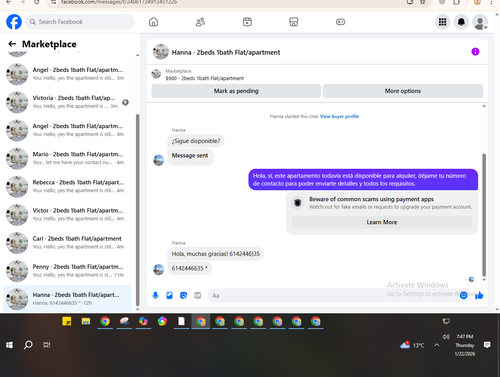Attach a file using the attachment icon
This screenshot has height=377, width=500.
pos(169,295)
